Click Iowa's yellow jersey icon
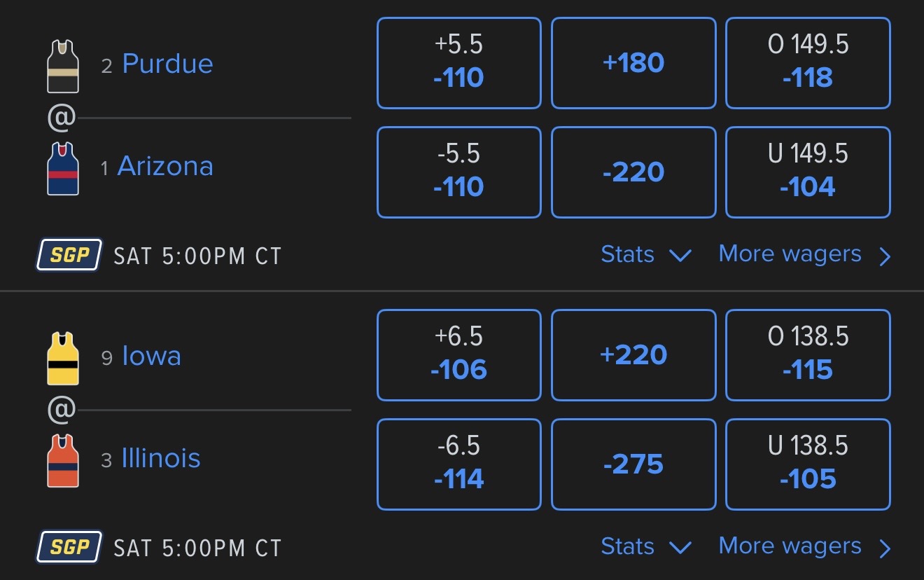 (63, 358)
